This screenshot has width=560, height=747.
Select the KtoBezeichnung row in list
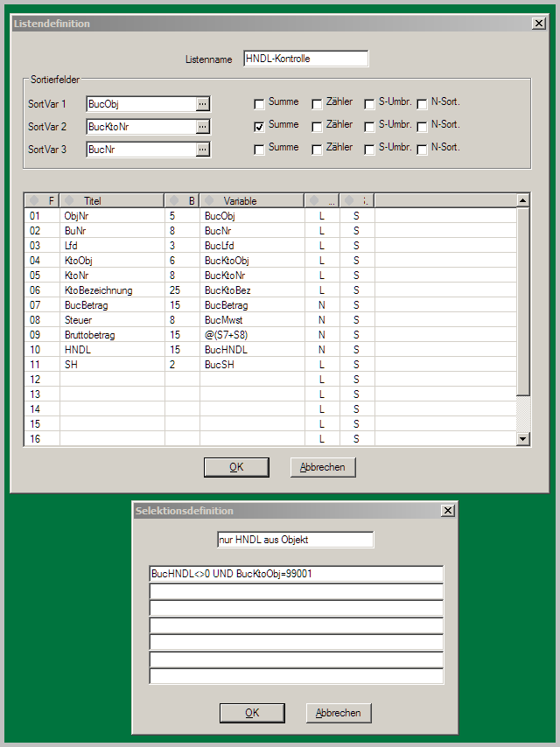(x=98, y=290)
